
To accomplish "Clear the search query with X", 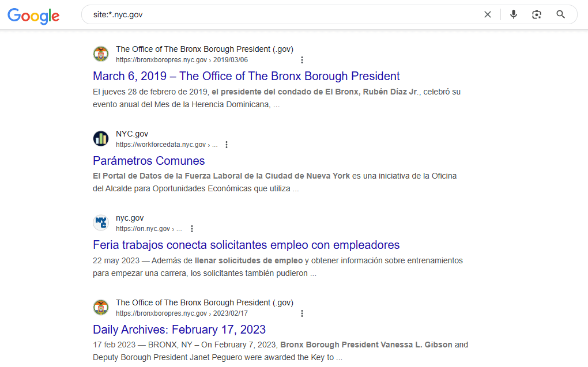I will click(488, 14).
